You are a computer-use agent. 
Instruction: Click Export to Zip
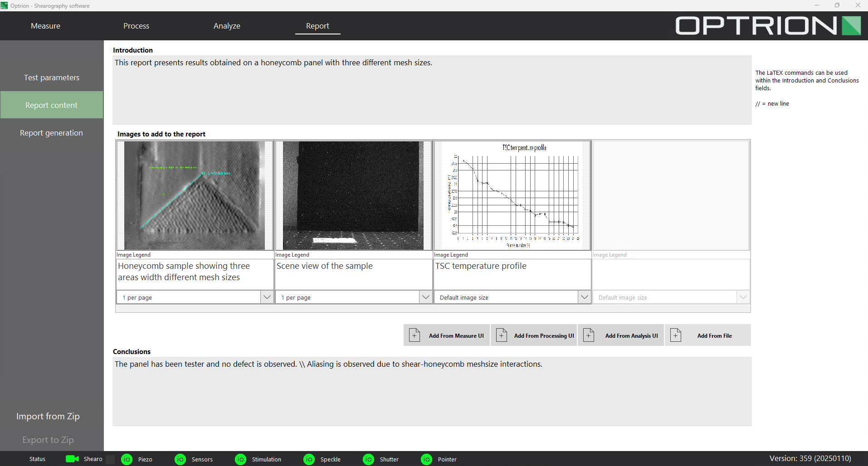click(48, 440)
